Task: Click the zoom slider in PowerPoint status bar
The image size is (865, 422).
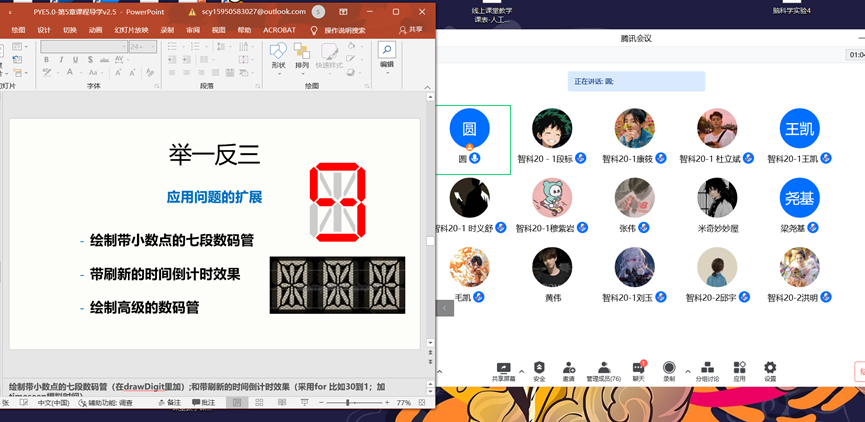Action: click(x=348, y=402)
